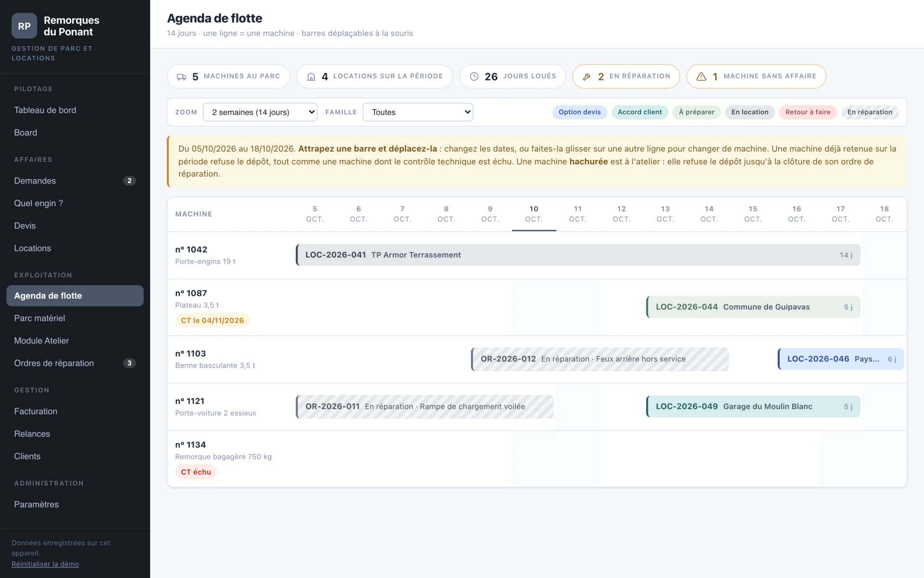Click the À préparer legend chip
924x578 pixels.
point(696,112)
